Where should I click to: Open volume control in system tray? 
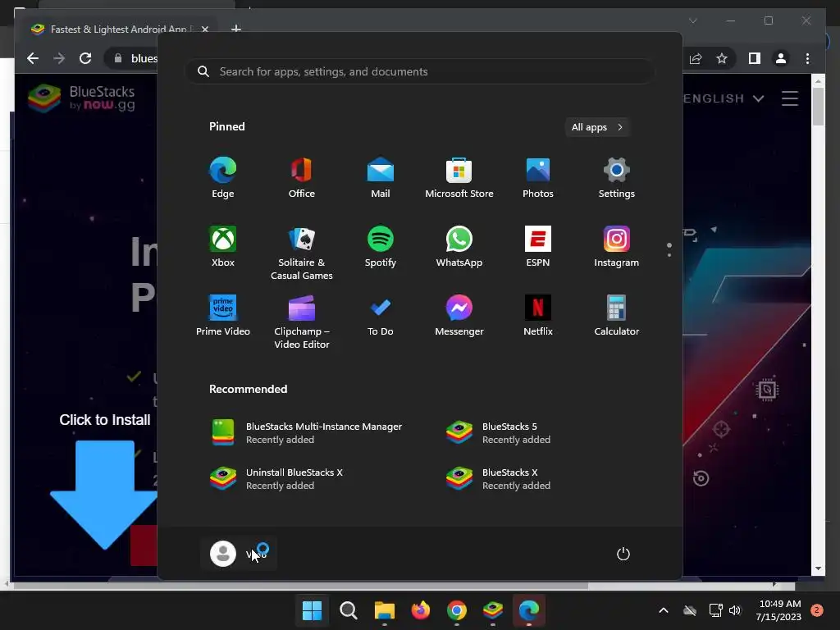point(735,610)
